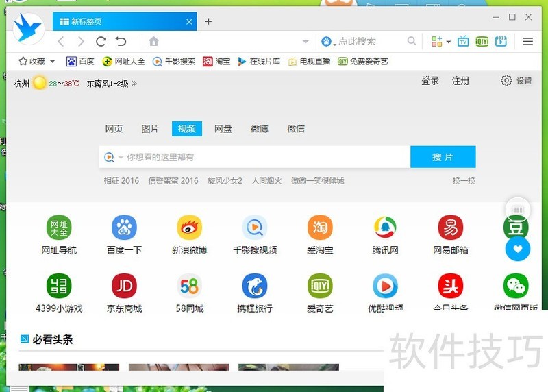Expand the apps grid dropdown arrow
This screenshot has height=392, width=548.
449,42
